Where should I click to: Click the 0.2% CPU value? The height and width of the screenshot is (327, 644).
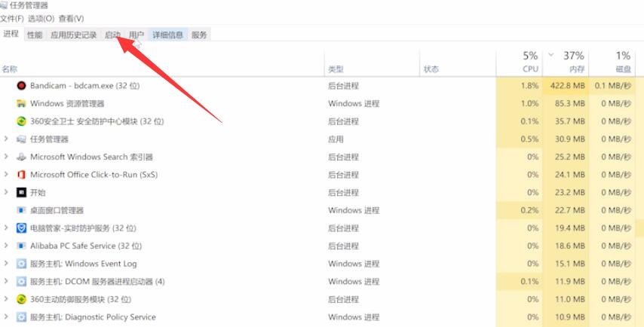click(x=529, y=210)
